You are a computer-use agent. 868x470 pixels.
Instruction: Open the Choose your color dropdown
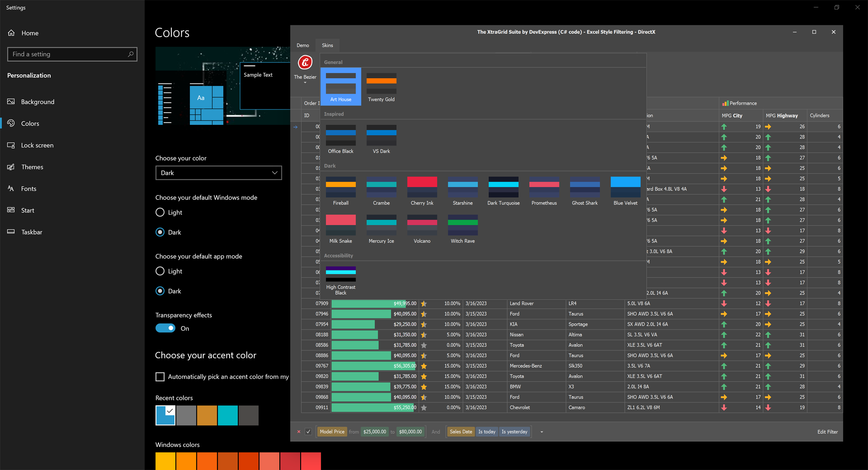pyautogui.click(x=218, y=173)
